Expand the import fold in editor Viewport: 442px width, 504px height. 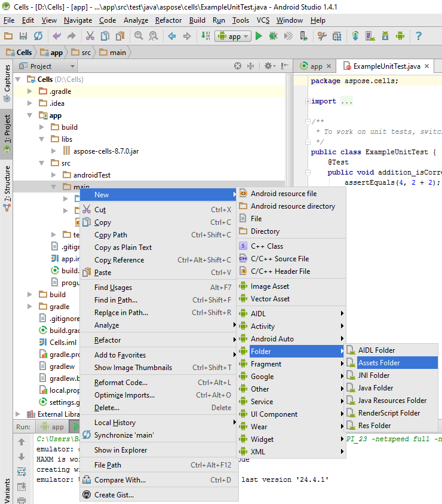(308, 101)
